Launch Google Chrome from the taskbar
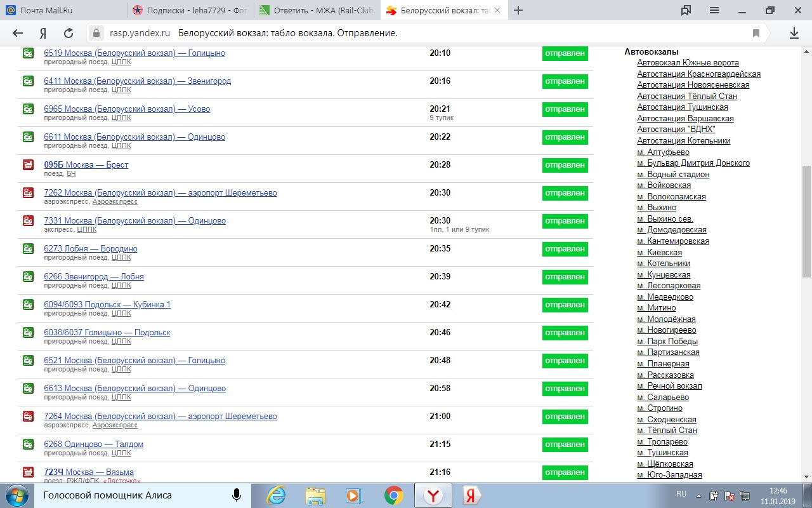 (393, 495)
